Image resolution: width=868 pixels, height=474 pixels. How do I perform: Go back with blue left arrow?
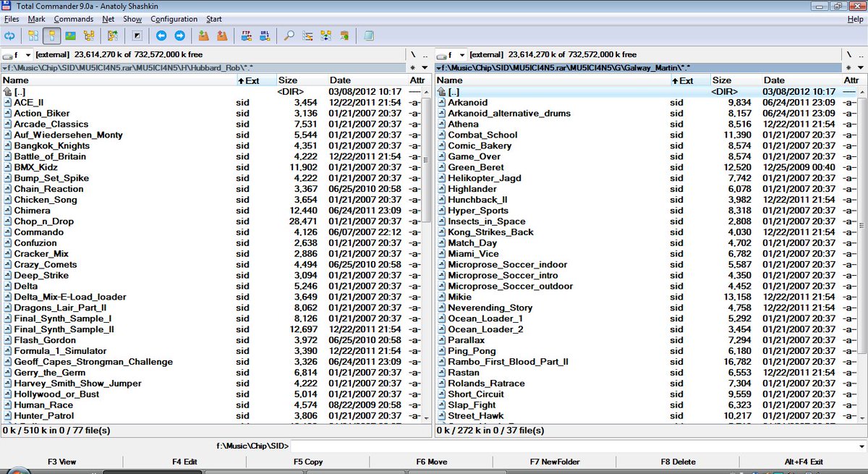pyautogui.click(x=161, y=35)
